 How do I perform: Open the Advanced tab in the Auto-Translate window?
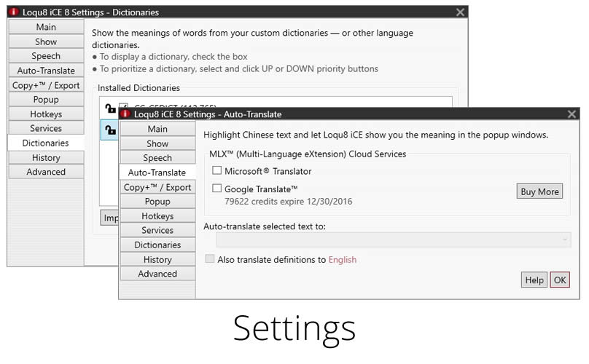pyautogui.click(x=157, y=274)
